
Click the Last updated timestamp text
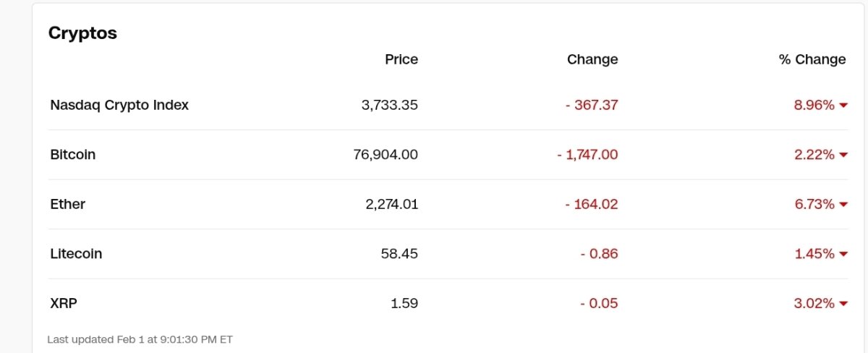(140, 339)
